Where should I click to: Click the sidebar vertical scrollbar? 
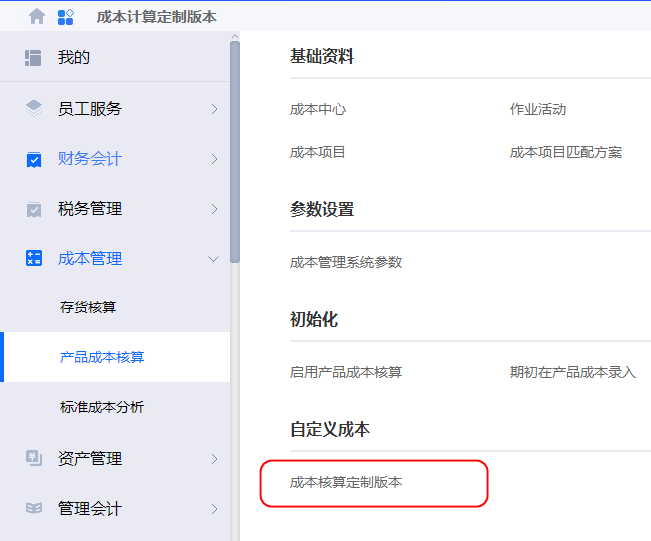235,150
